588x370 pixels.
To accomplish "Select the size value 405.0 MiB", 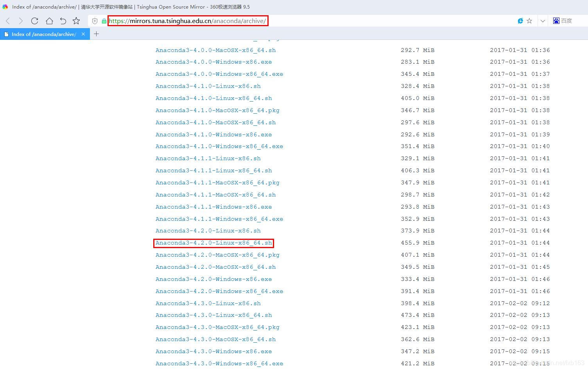I will click(418, 98).
